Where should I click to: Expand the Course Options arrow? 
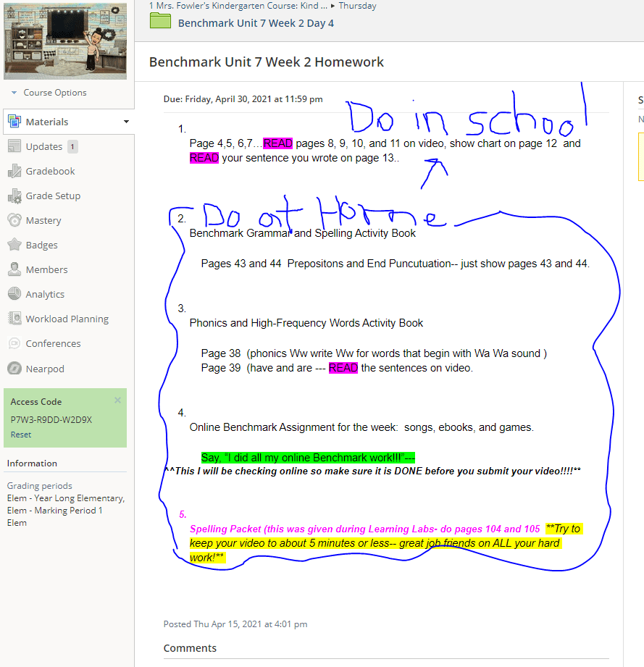(14, 93)
